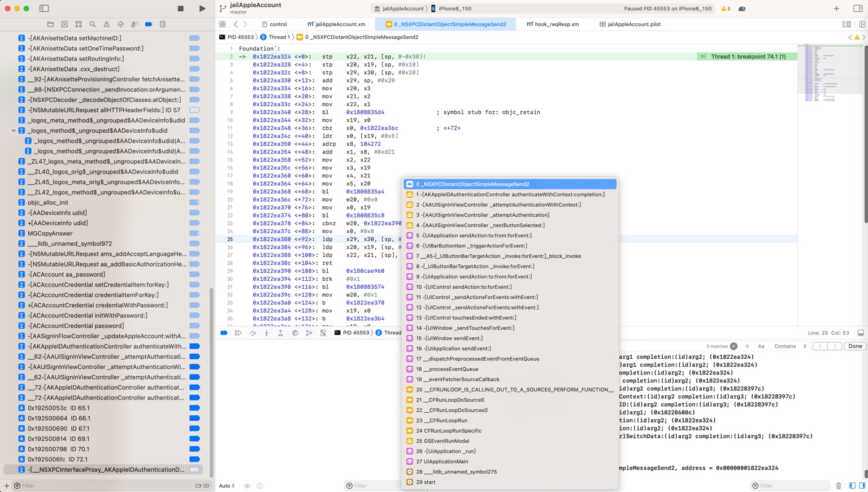Screen dimensions: 868x492
Task: Open the Test navigator
Action: (x=120, y=24)
